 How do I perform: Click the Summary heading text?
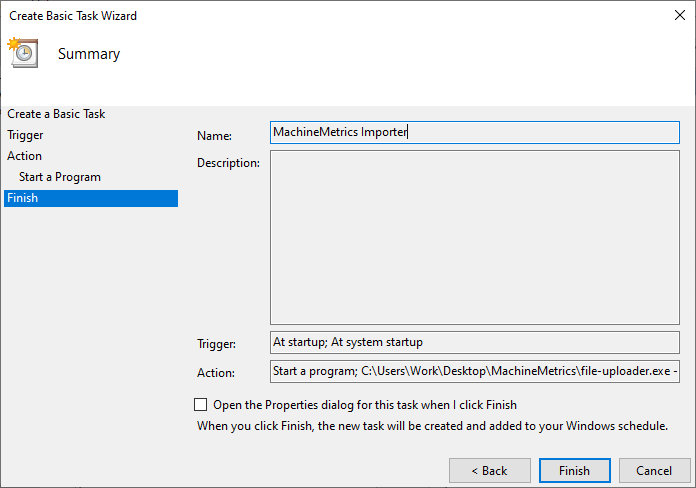click(89, 54)
